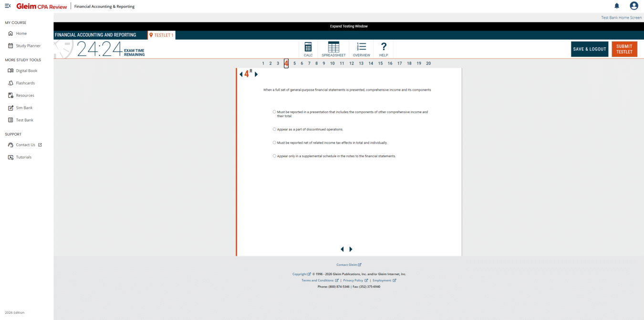Switch to the Testlet 1 tab
Screen dimensions: 644x320
pyautogui.click(x=162, y=35)
